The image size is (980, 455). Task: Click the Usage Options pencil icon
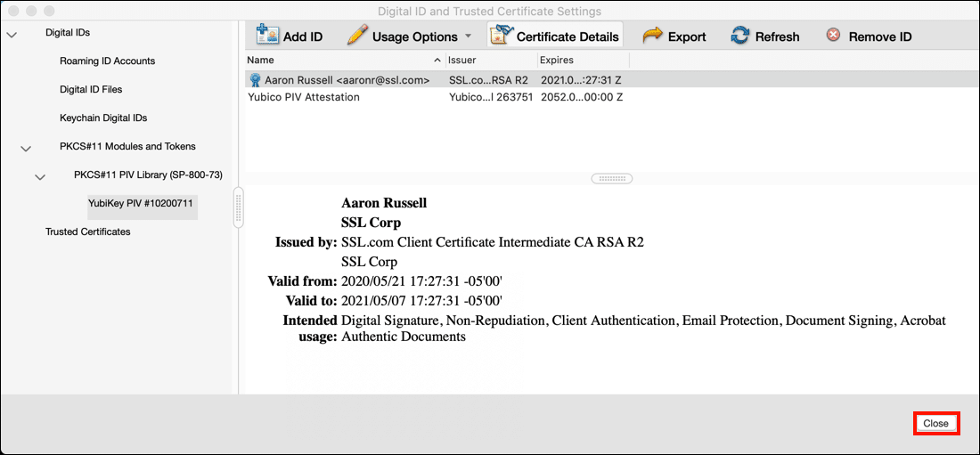pos(357,36)
